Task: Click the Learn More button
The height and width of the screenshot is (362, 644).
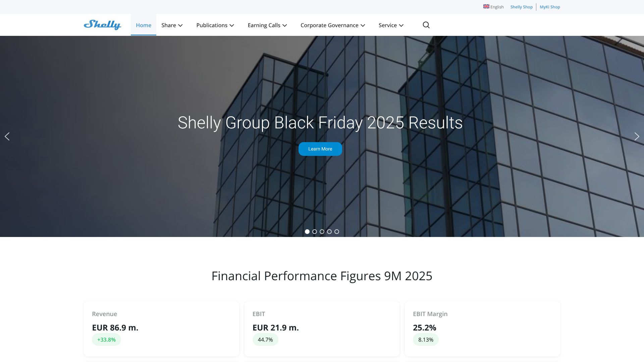Action: (320, 149)
